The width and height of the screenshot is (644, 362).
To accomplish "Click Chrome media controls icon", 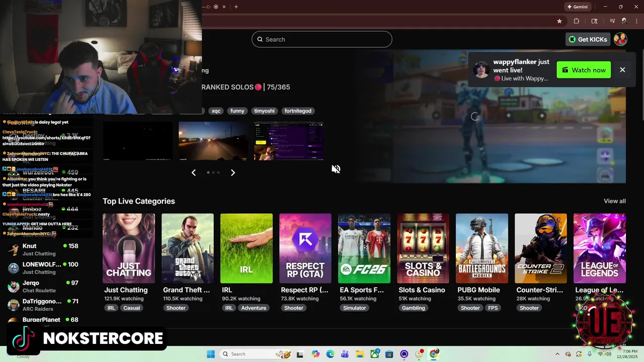I will pyautogui.click(x=612, y=21).
